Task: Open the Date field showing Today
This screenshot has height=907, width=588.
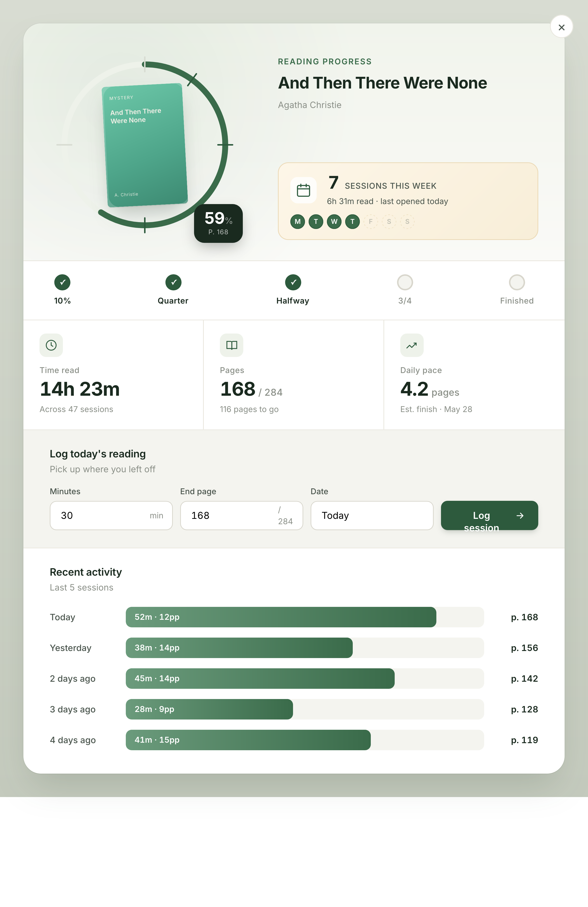Action: [372, 516]
